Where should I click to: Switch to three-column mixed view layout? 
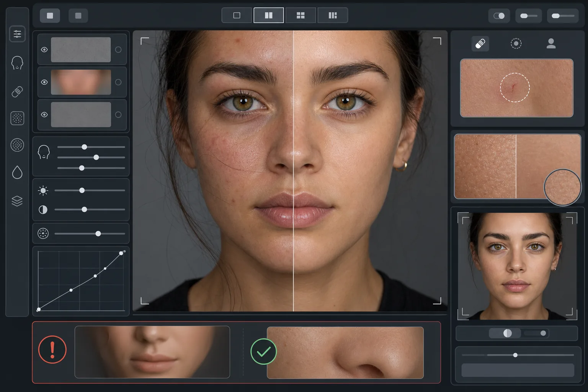point(333,15)
